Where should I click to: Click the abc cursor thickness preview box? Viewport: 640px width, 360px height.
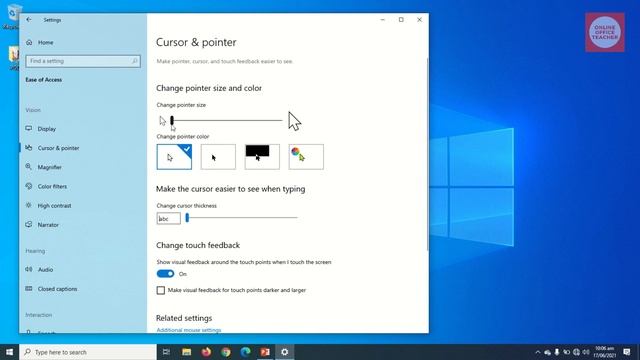[169, 218]
